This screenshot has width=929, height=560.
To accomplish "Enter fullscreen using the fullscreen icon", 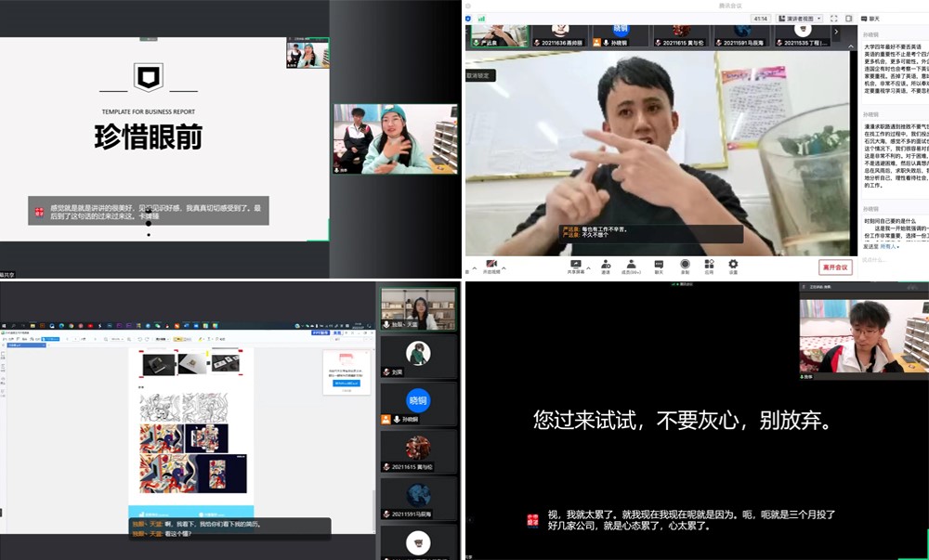I will coord(834,18).
